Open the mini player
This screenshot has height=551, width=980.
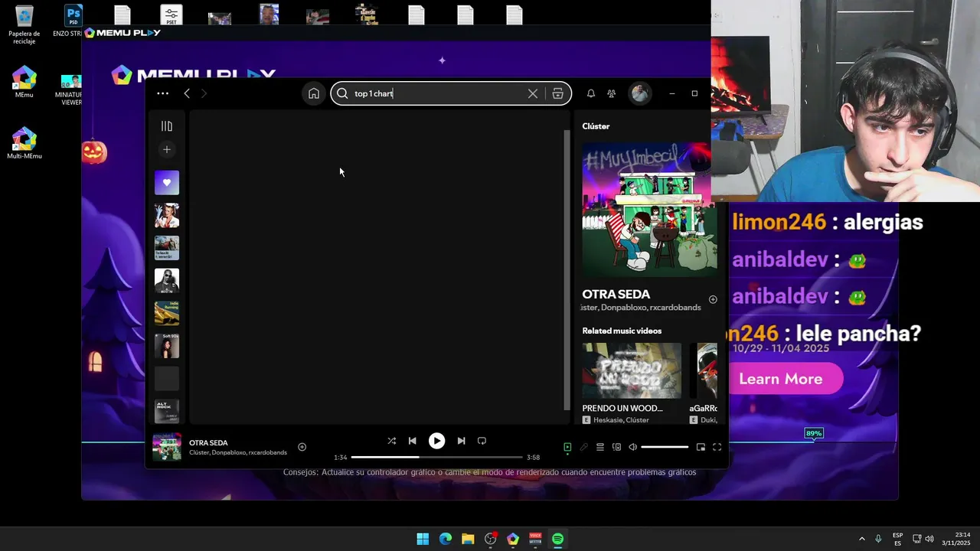click(x=701, y=447)
